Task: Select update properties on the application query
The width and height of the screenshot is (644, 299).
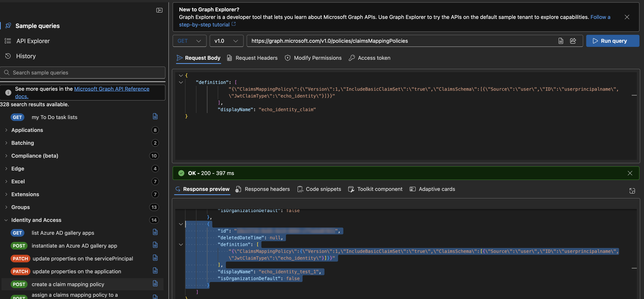Action: [x=77, y=271]
